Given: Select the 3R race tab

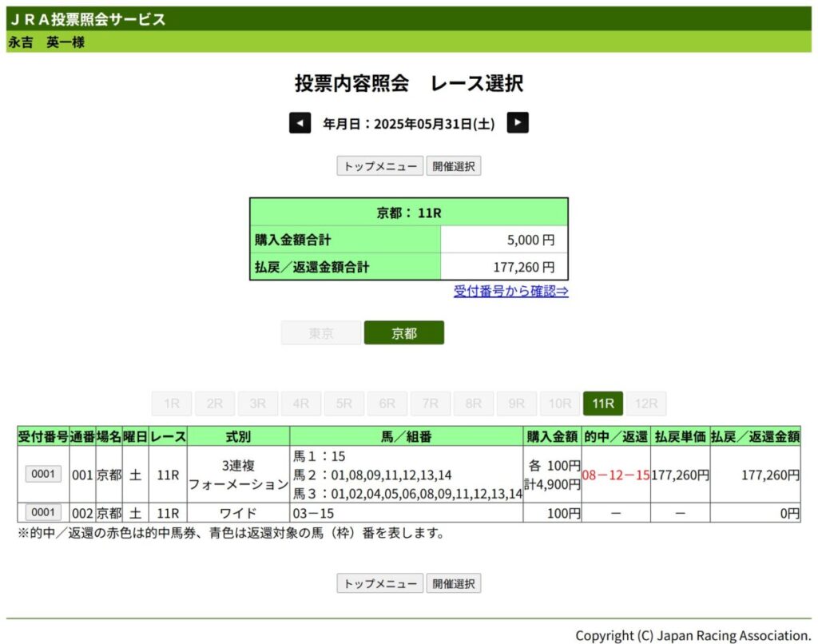Looking at the screenshot, I should pyautogui.click(x=258, y=403).
